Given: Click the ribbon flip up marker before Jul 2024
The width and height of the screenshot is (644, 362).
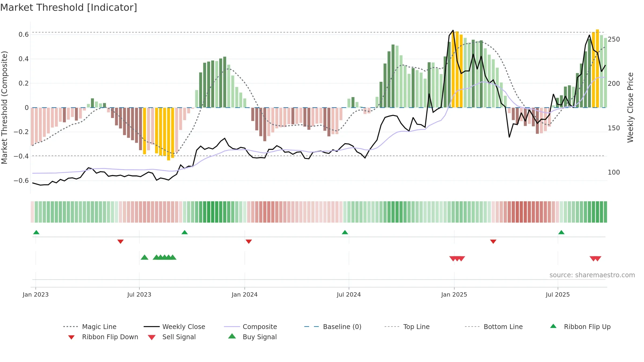Looking at the screenshot, I should [x=345, y=232].
